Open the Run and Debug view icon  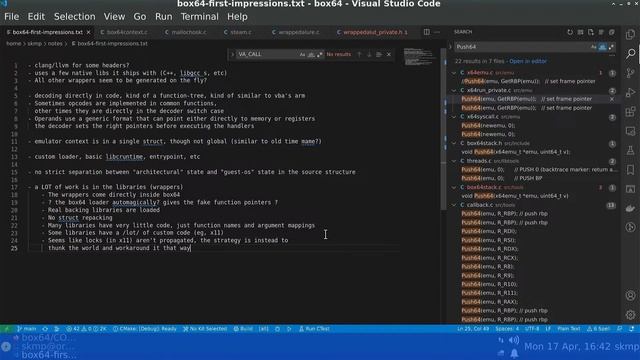coord(631,92)
